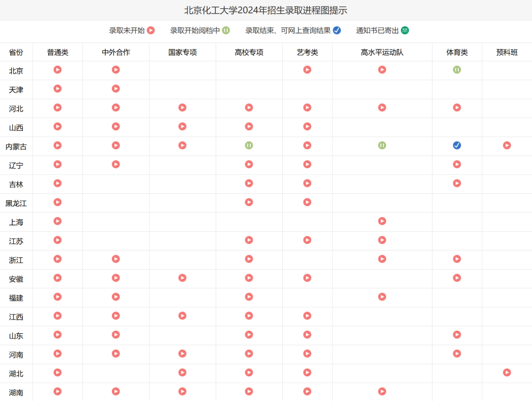Click the 江西 艺考类 red status icon
Image resolution: width=532 pixels, height=401 pixels.
tap(307, 316)
